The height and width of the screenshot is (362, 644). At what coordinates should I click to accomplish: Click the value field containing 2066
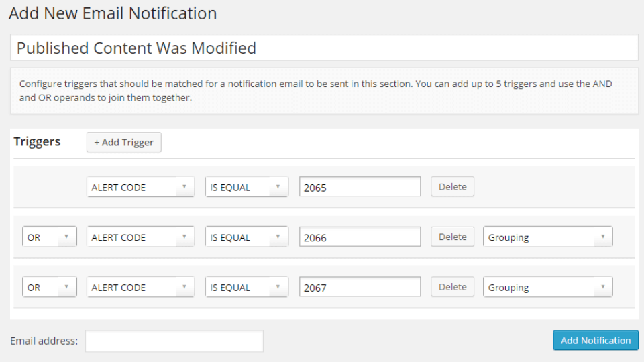360,237
